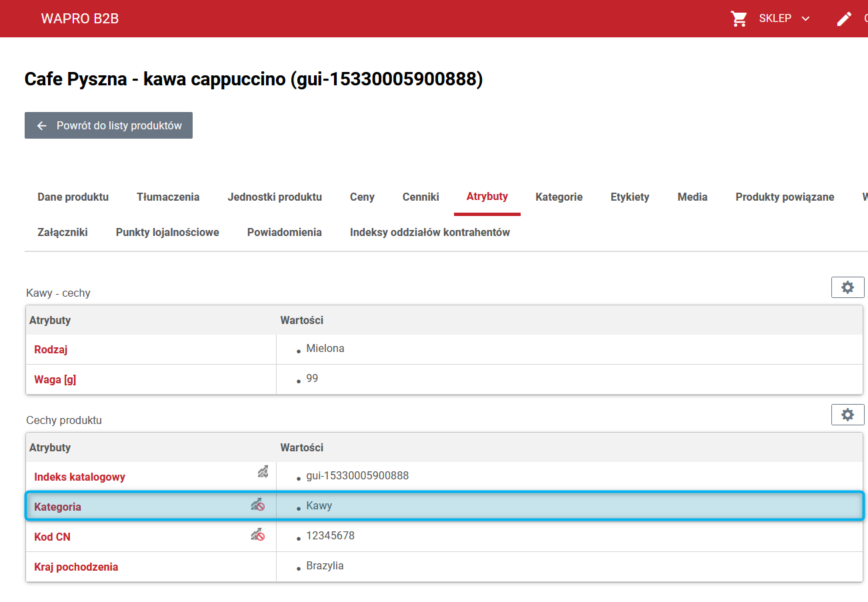
Task: Click sync icon in Indeks katalogowy row
Action: (263, 472)
